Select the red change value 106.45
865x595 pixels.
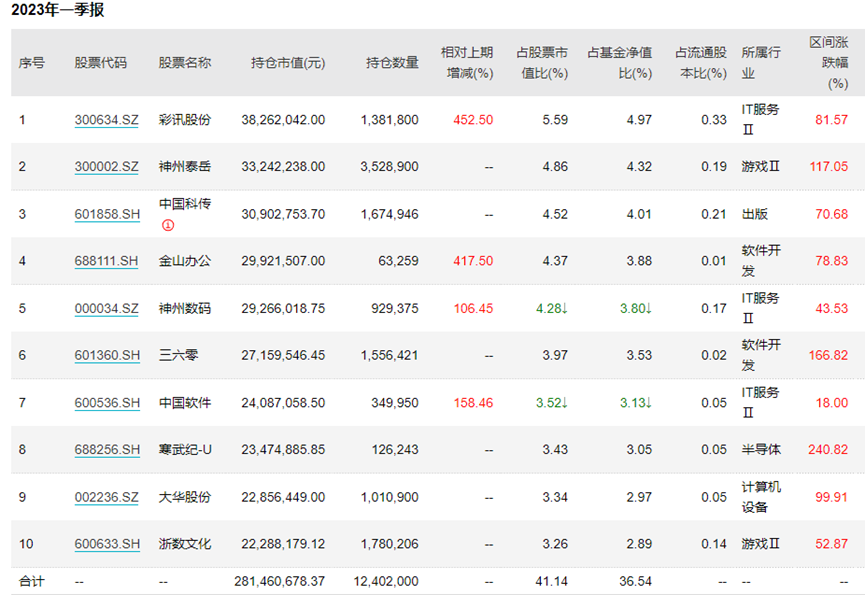click(x=473, y=308)
